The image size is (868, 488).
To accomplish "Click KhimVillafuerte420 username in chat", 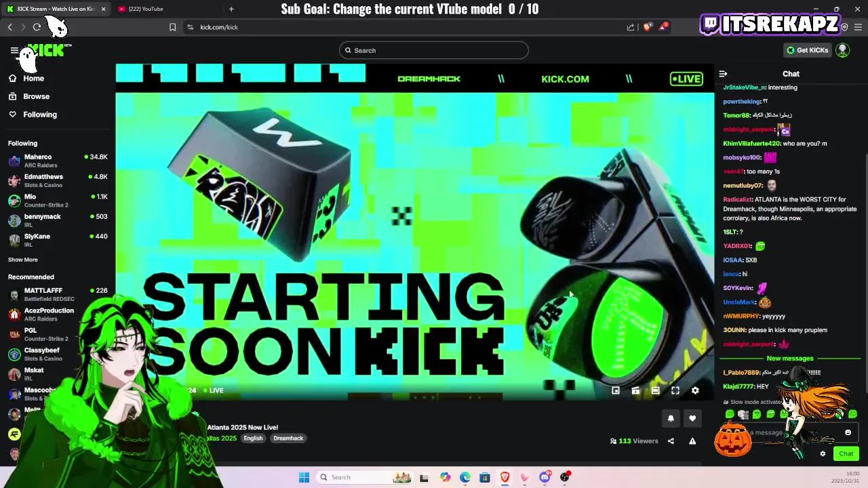I will pyautogui.click(x=751, y=144).
